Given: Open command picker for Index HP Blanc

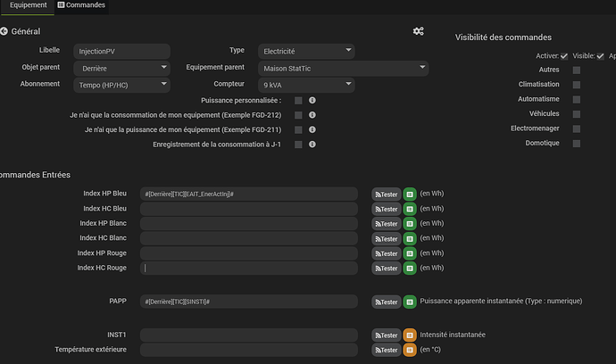Looking at the screenshot, I should (410, 224).
